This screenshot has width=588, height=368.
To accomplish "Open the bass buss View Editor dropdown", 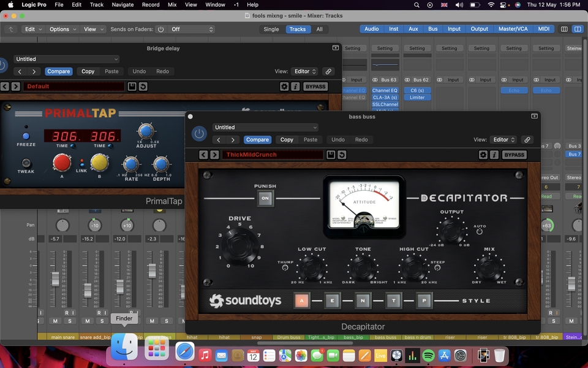I will coord(503,140).
